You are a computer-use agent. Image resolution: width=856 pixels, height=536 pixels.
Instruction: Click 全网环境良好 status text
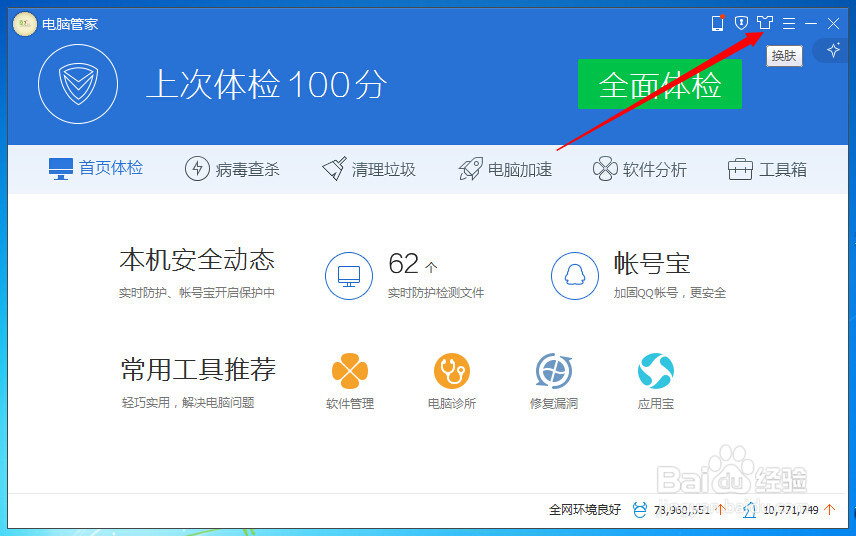[x=585, y=510]
